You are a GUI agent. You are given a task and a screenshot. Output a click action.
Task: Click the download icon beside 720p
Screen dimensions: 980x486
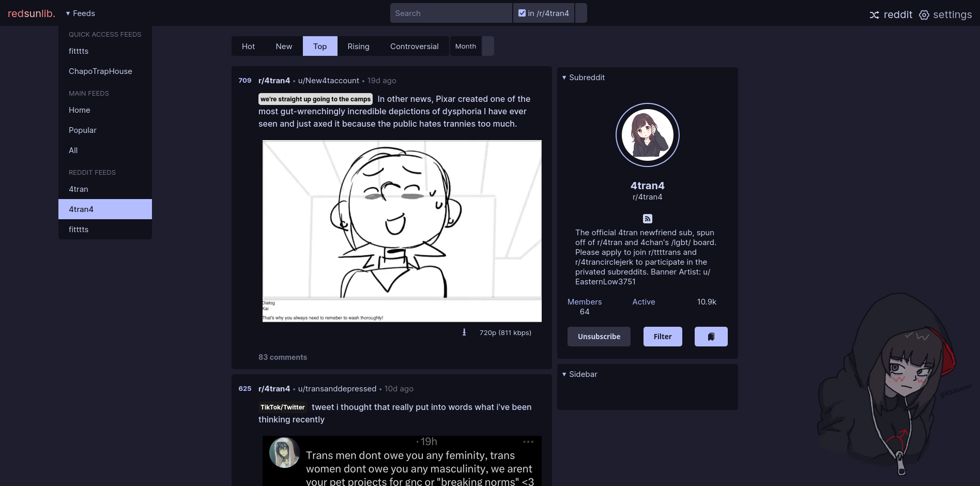click(x=464, y=332)
